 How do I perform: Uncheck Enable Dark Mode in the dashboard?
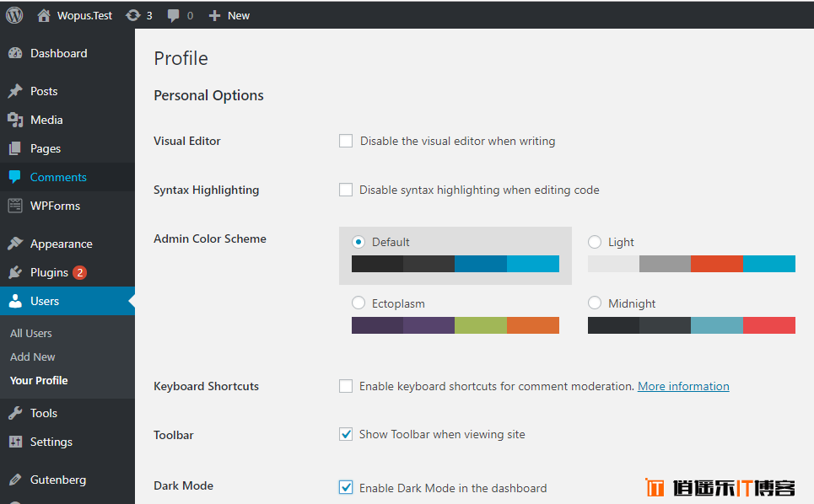click(x=346, y=487)
